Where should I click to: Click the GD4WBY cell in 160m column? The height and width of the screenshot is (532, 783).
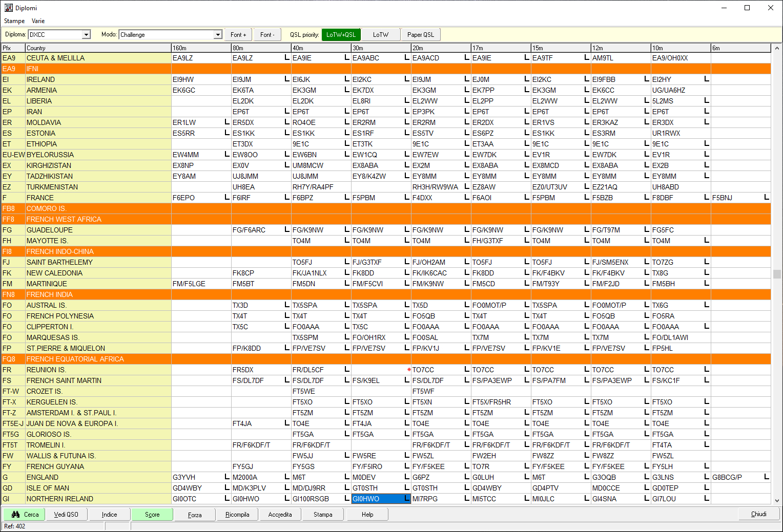[x=201, y=488]
